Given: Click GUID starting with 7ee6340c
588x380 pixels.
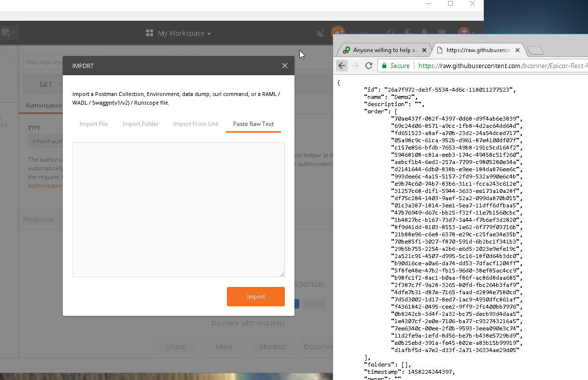Looking at the screenshot, I should tap(457, 328).
